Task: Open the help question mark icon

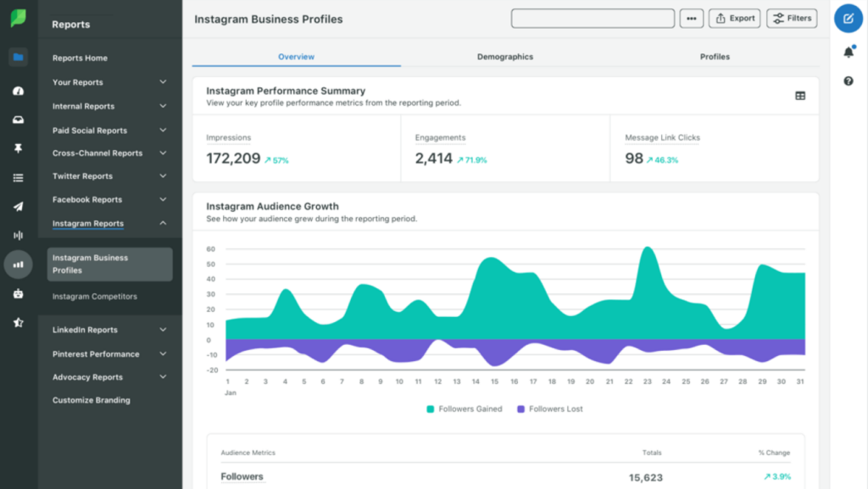Action: pyautogui.click(x=849, y=81)
